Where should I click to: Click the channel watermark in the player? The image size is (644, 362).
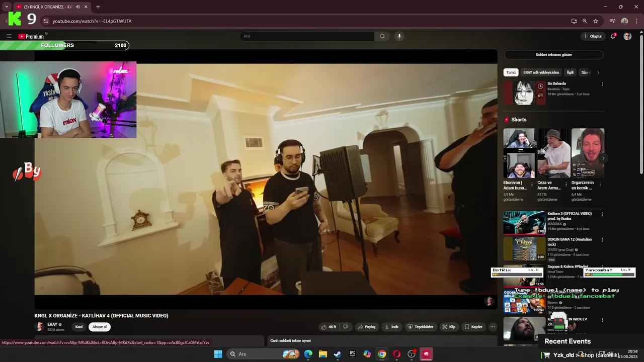coord(489,301)
